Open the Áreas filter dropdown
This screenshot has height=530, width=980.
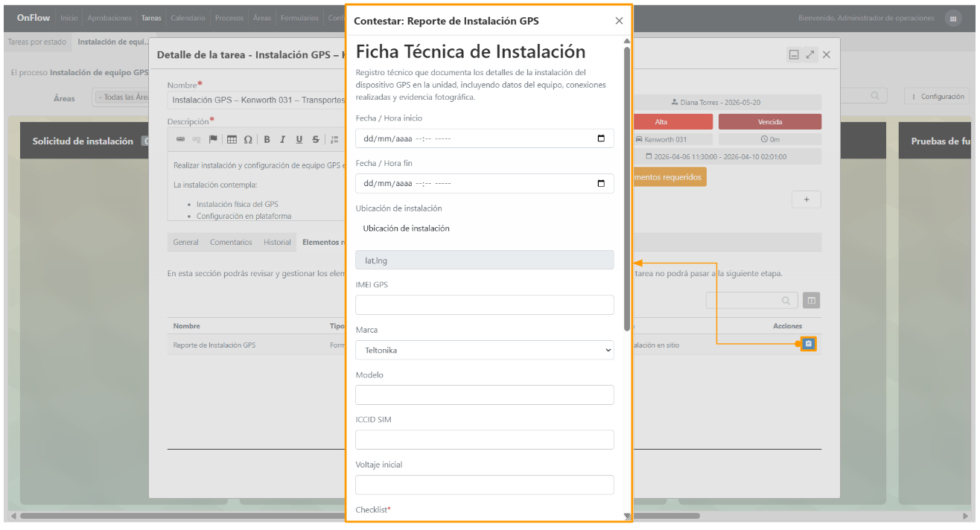pos(121,98)
